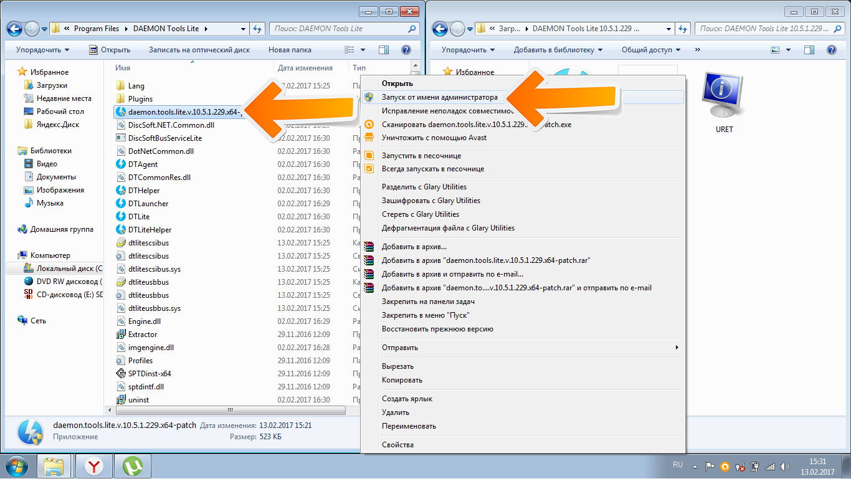Choose Закрепить на панели задач
The image size is (851, 504).
click(x=523, y=302)
